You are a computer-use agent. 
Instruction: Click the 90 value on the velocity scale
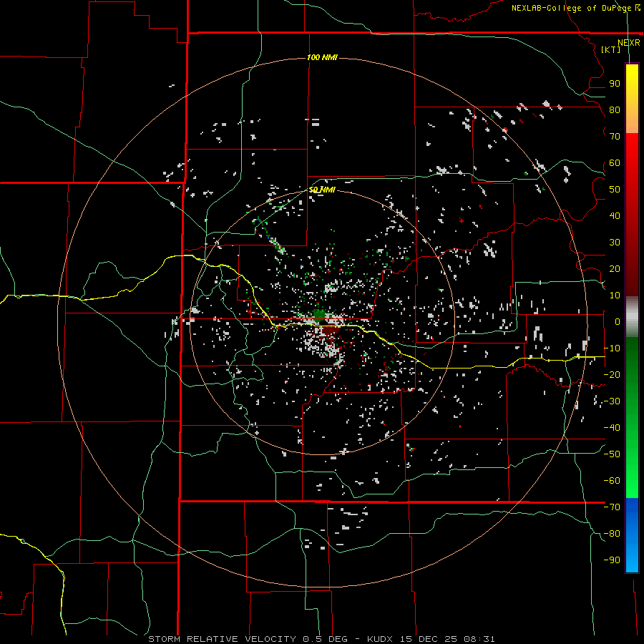pos(615,84)
